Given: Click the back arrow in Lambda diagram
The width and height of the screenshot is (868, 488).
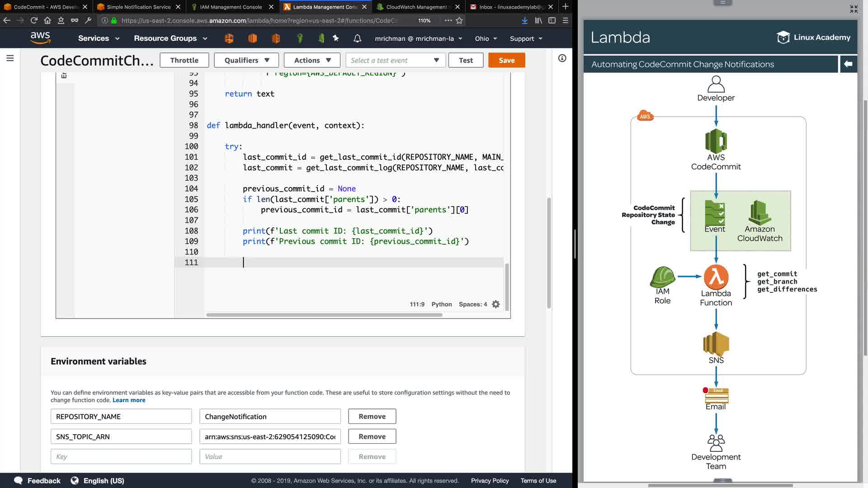Looking at the screenshot, I should [x=848, y=64].
